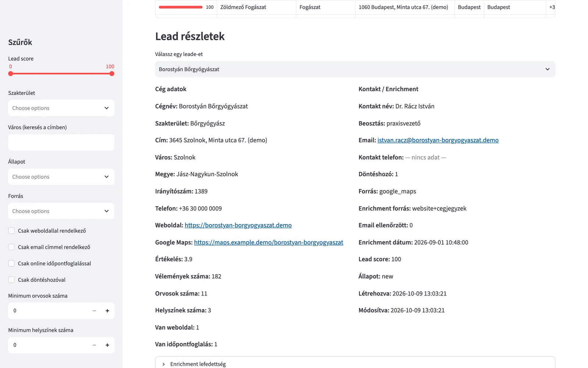The image size is (588, 368).
Task: Click the 'Beosztás: praxisvezető' line
Action: point(390,123)
